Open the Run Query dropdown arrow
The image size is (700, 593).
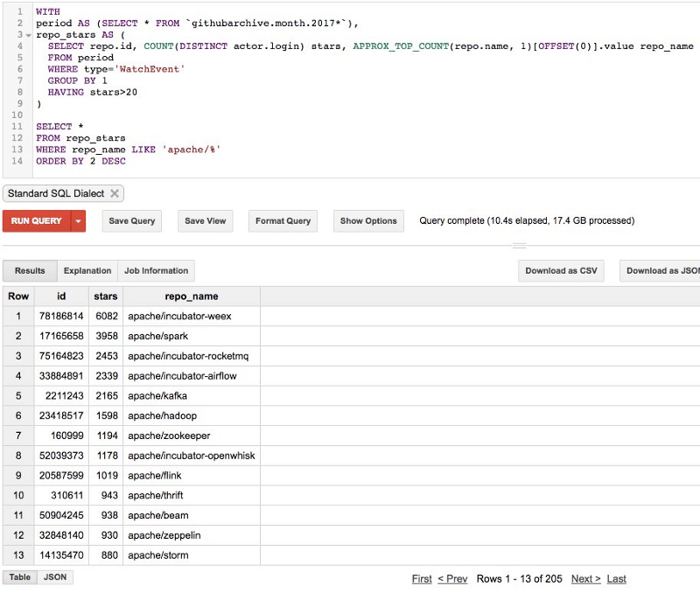click(79, 221)
